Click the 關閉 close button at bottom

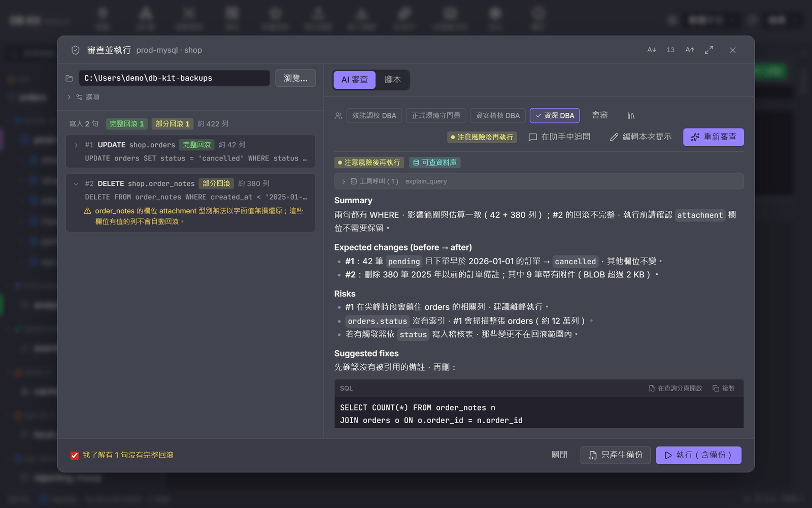pos(559,455)
